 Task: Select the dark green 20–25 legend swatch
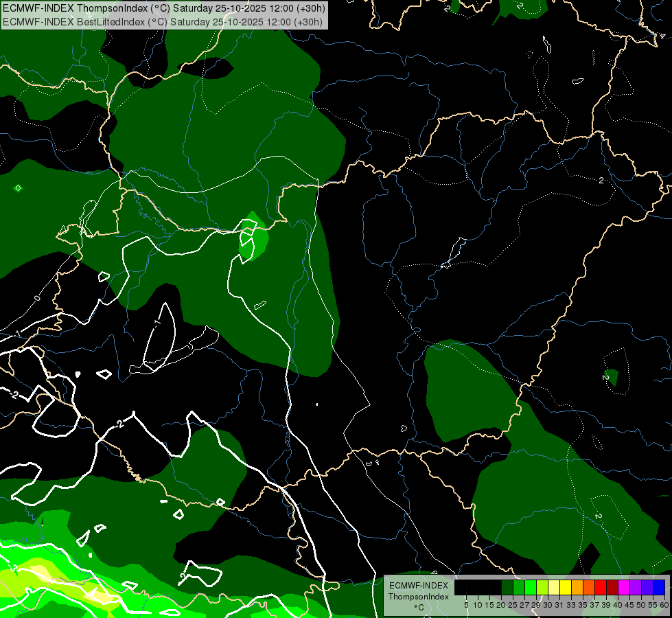point(507,587)
